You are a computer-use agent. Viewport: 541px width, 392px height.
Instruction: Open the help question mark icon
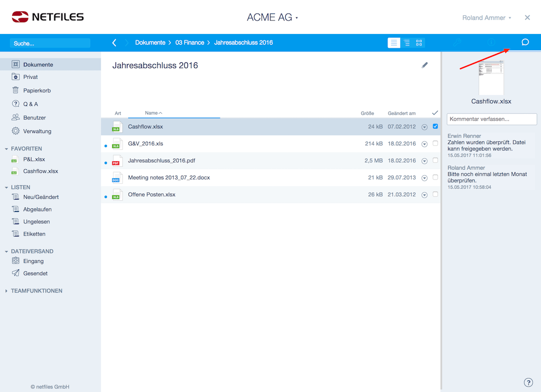528,382
